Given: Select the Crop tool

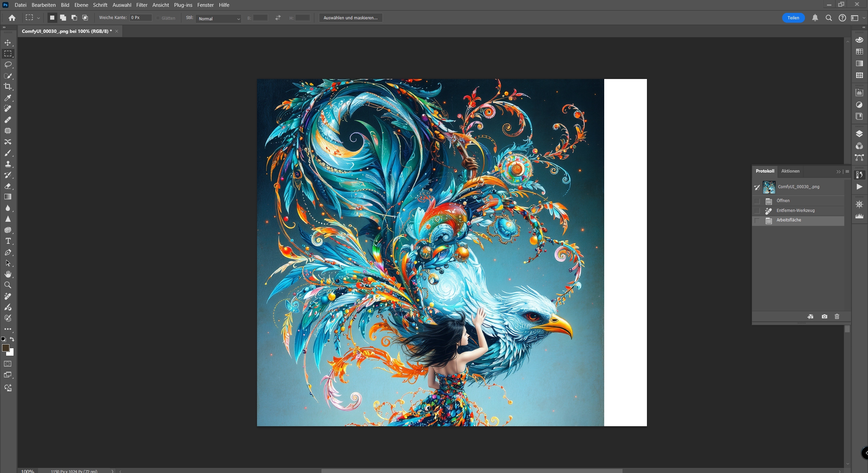Looking at the screenshot, I should coord(8,86).
